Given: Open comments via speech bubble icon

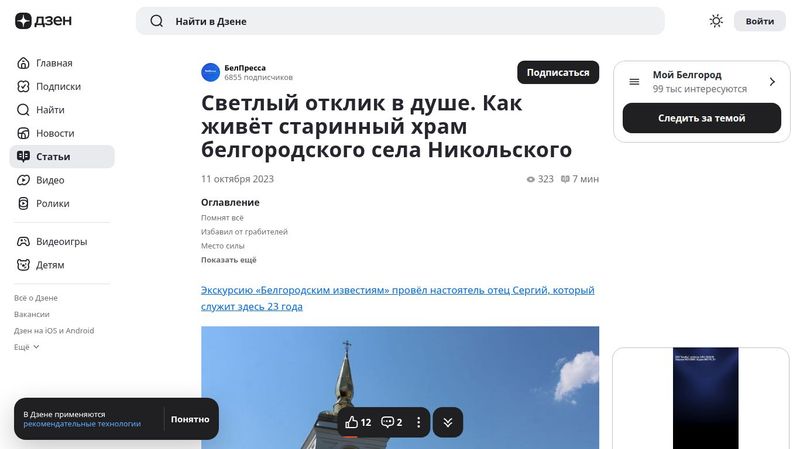Looking at the screenshot, I should coord(388,422).
